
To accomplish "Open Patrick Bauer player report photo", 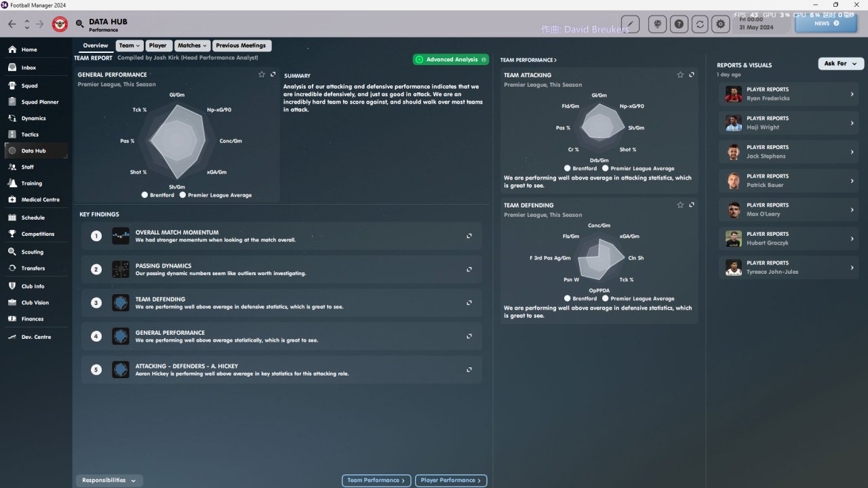I will (x=733, y=181).
